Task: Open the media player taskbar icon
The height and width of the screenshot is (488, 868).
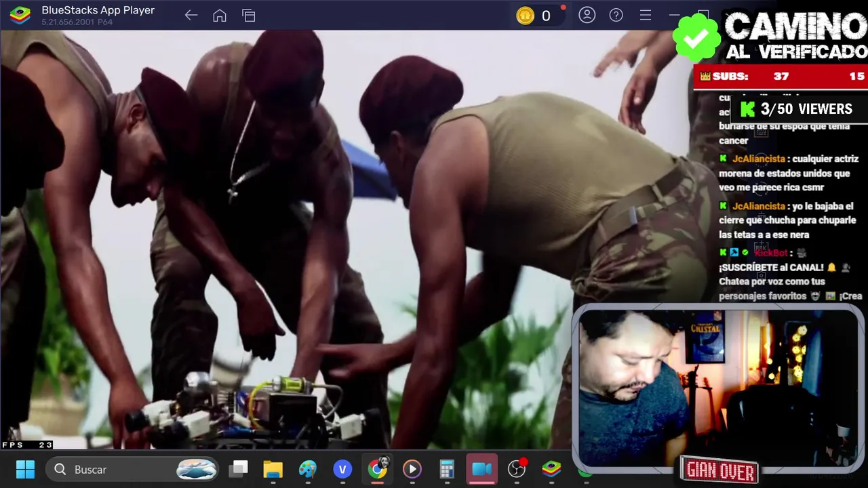Action: (x=412, y=469)
